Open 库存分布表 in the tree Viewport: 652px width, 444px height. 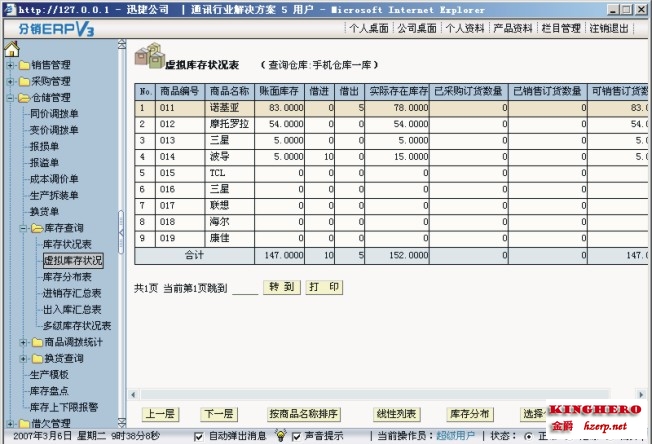click(x=67, y=277)
